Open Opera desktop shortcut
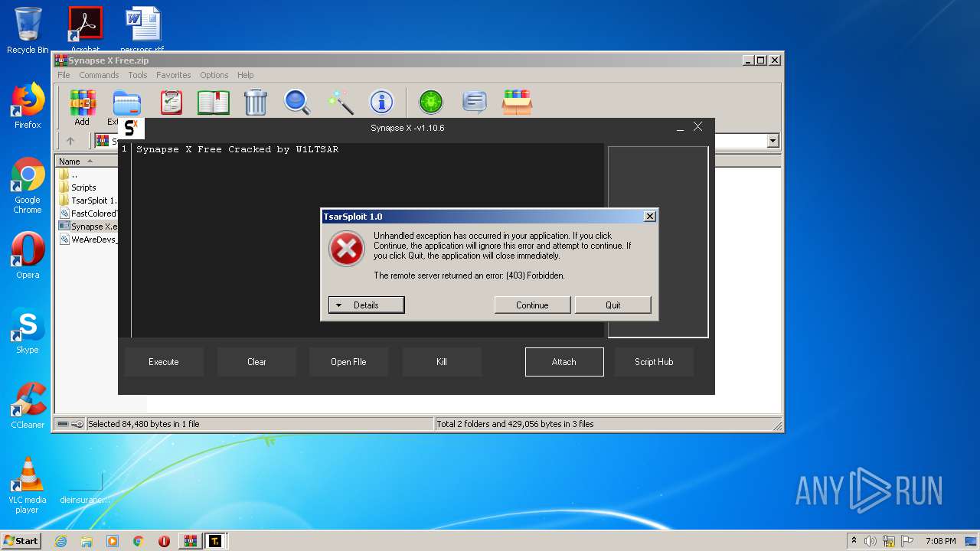The width and height of the screenshot is (980, 551). pos(28,256)
